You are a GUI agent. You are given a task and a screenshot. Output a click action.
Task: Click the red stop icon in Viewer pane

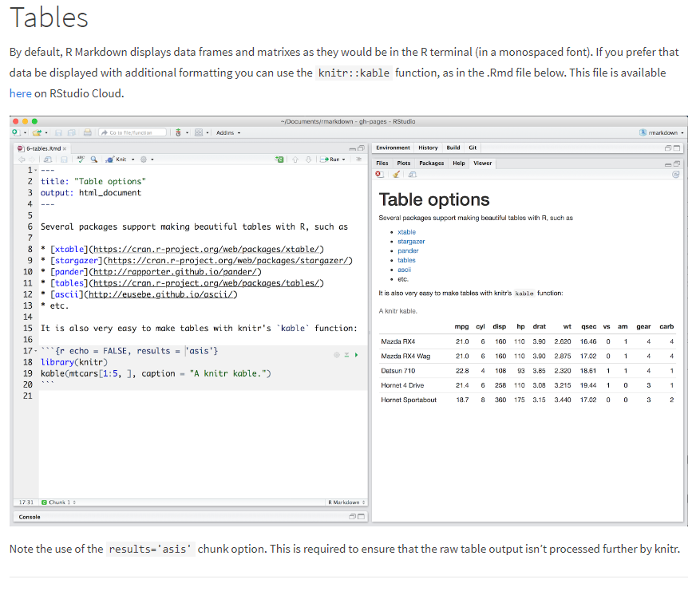[378, 173]
